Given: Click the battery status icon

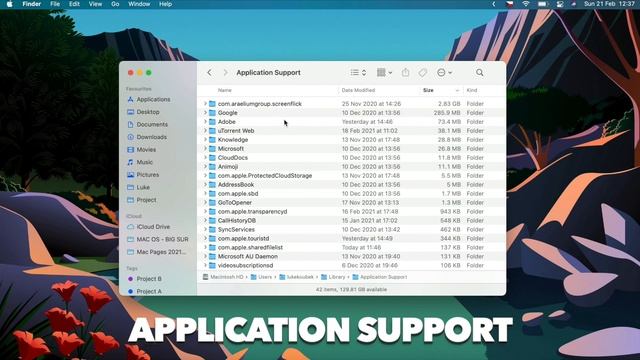Looking at the screenshot, I should tap(542, 4).
